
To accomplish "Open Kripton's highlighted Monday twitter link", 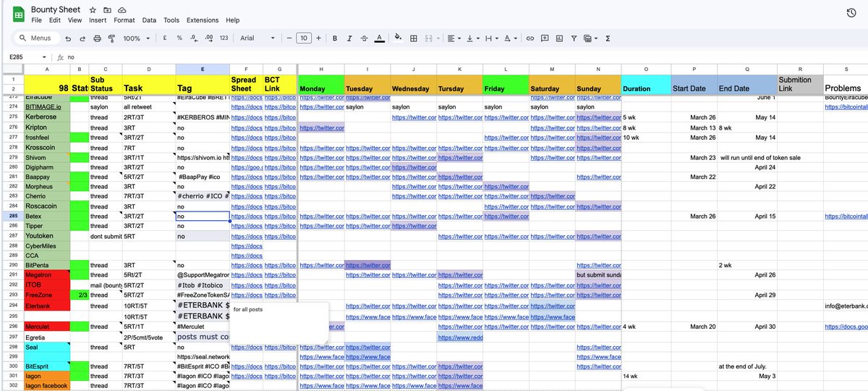I will pyautogui.click(x=321, y=127).
